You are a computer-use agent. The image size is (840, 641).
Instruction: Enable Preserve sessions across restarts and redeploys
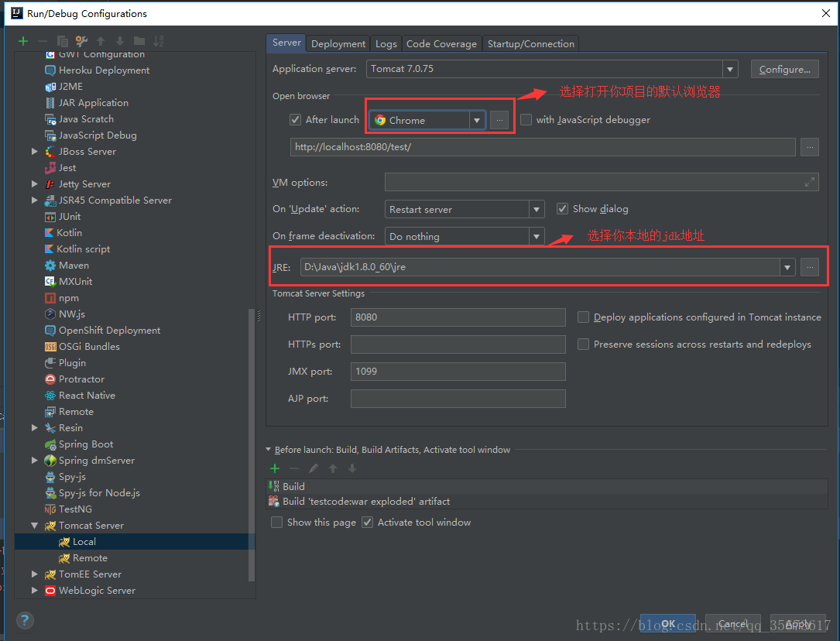click(x=584, y=344)
